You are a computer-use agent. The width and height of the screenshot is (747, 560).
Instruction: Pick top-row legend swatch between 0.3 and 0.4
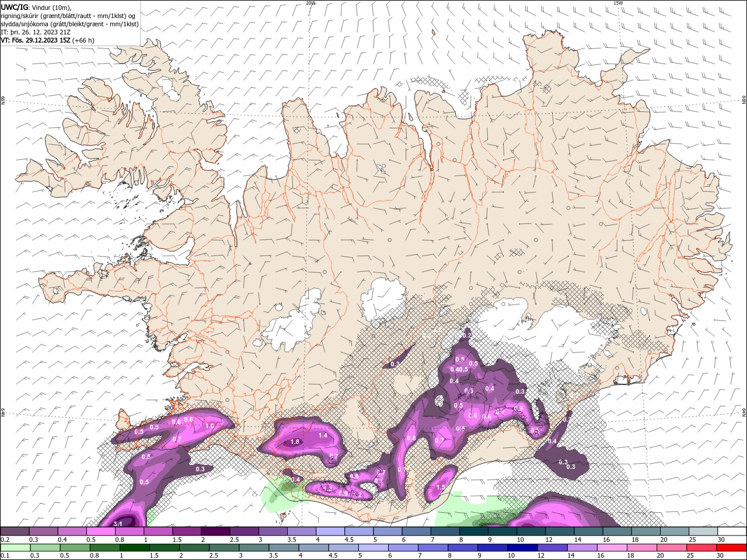pyautogui.click(x=44, y=531)
